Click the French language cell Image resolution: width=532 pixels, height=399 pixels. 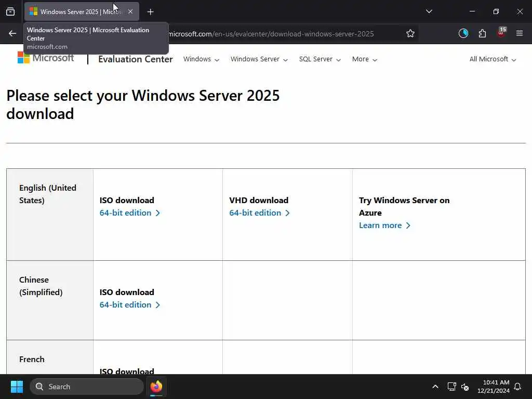coord(49,357)
